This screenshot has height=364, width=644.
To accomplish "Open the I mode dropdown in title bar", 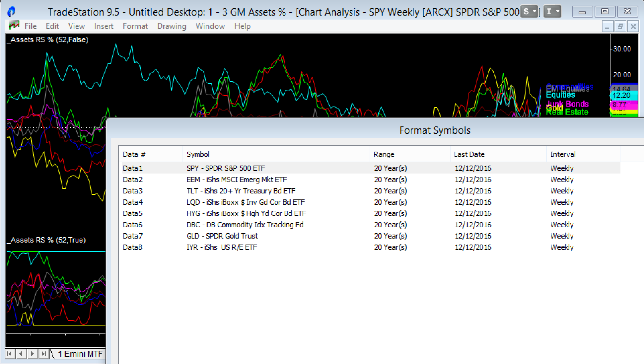I will (x=552, y=12).
